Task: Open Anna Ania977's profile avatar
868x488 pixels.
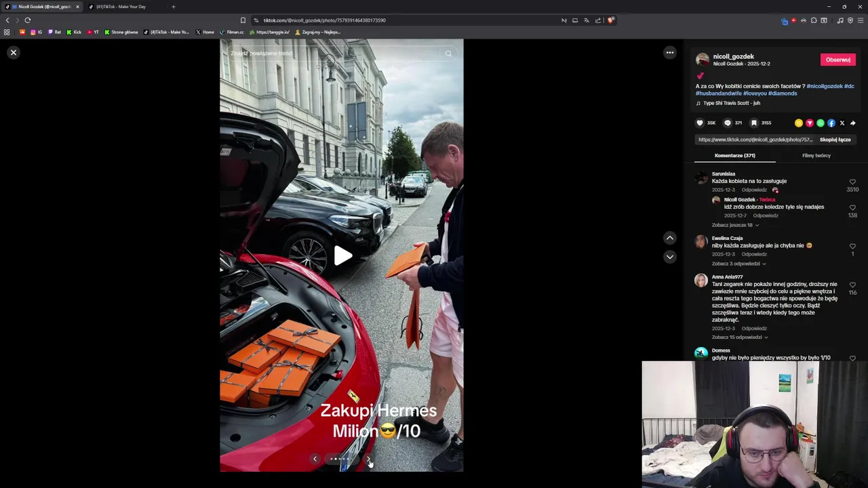Action: click(x=701, y=281)
